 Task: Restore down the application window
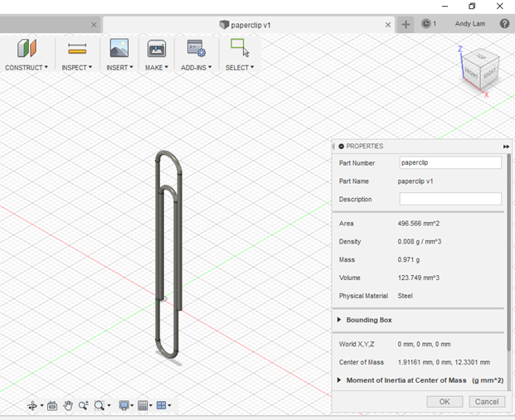(472, 6)
